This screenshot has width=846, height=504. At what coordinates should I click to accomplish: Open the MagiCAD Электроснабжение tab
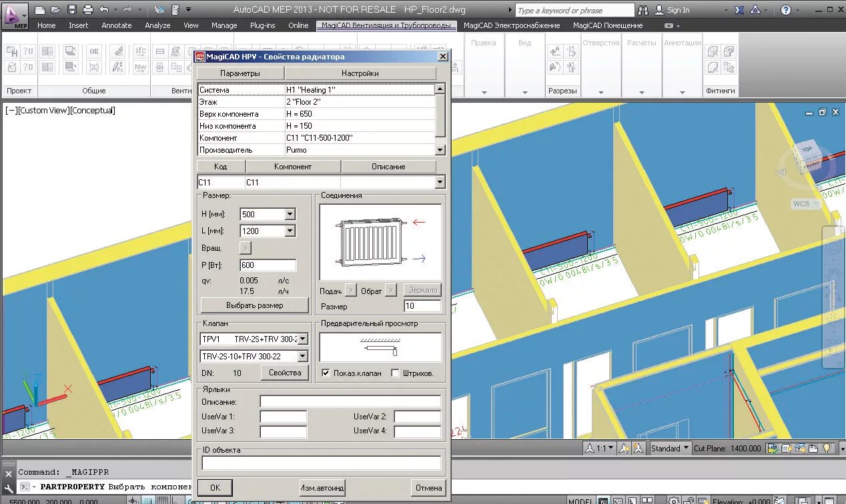pos(512,25)
